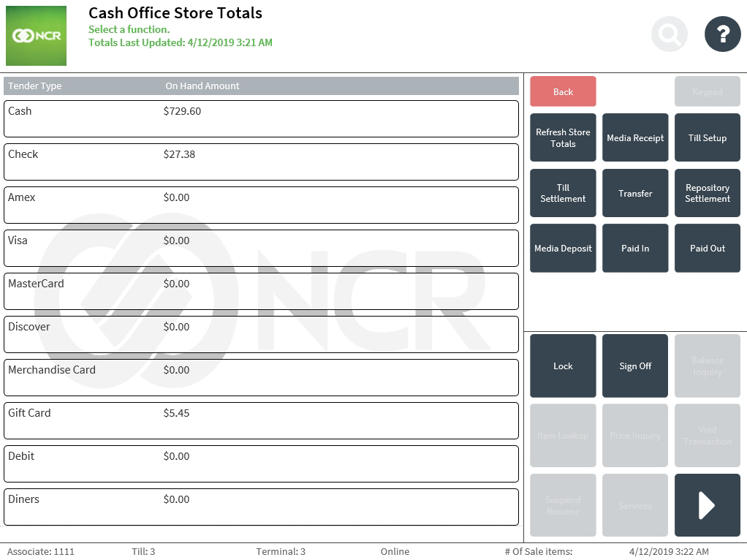Select the Cash tender row
Viewport: 747px width, 560px height.
[261, 118]
